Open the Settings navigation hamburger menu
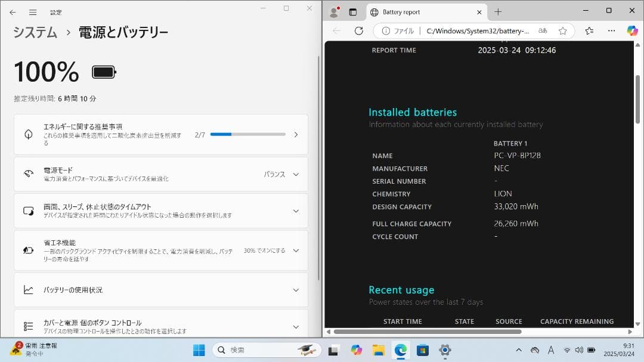The width and height of the screenshot is (644, 362). [x=33, y=12]
